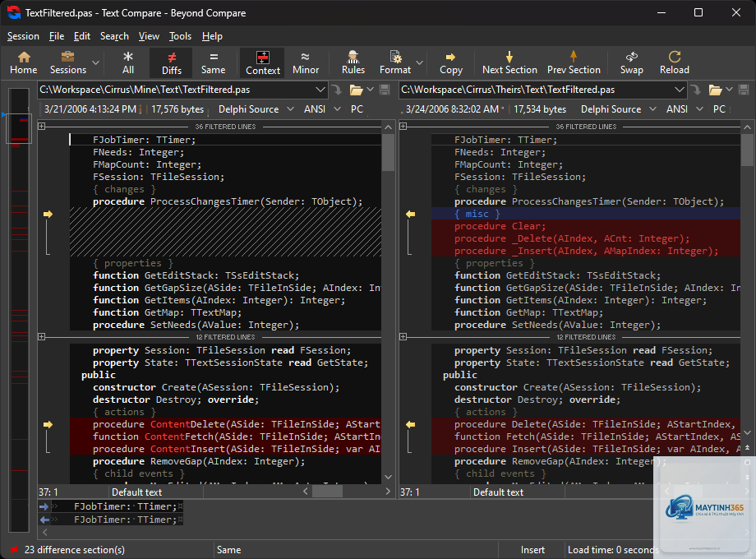Go to the Home view
The image size is (756, 559).
(23, 63)
